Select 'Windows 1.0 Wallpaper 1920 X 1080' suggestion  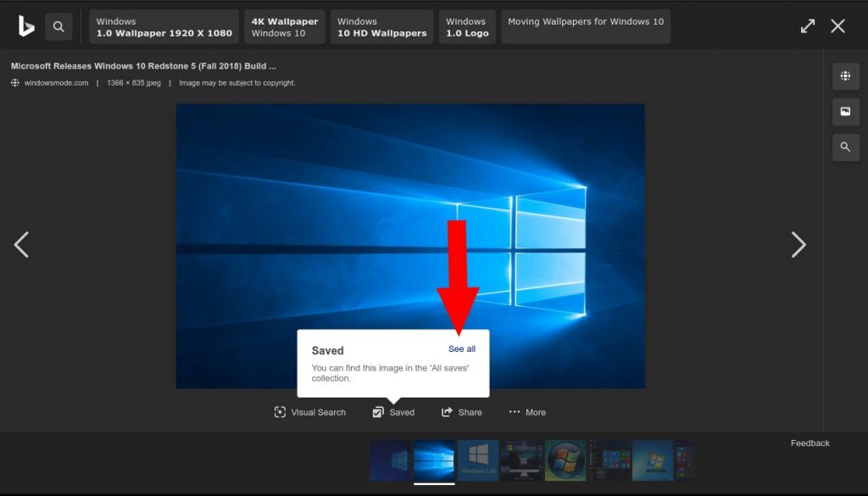click(164, 26)
